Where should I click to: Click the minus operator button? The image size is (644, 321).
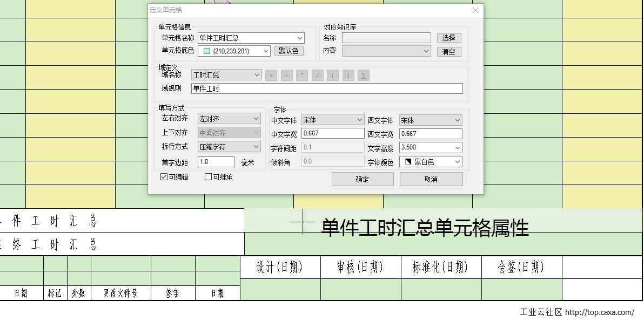pos(287,76)
